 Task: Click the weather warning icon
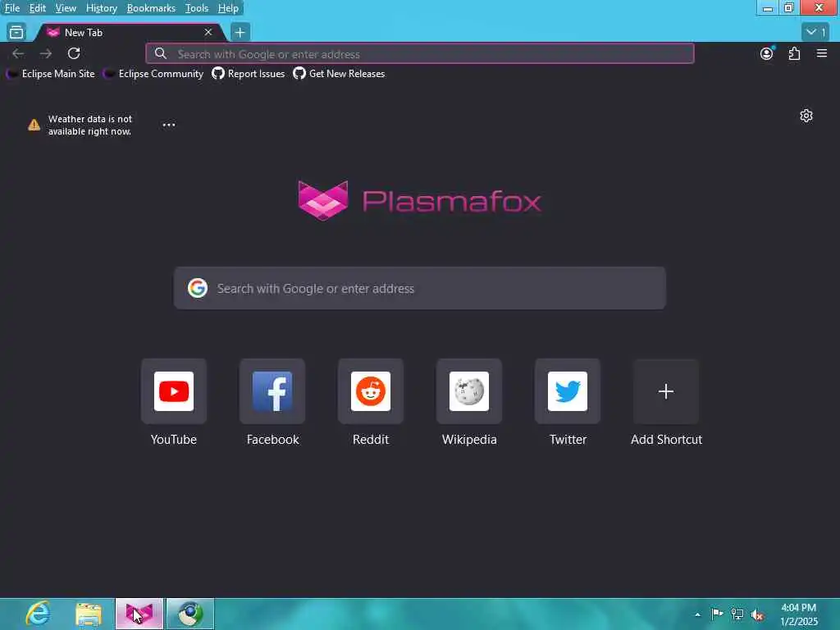[34, 125]
